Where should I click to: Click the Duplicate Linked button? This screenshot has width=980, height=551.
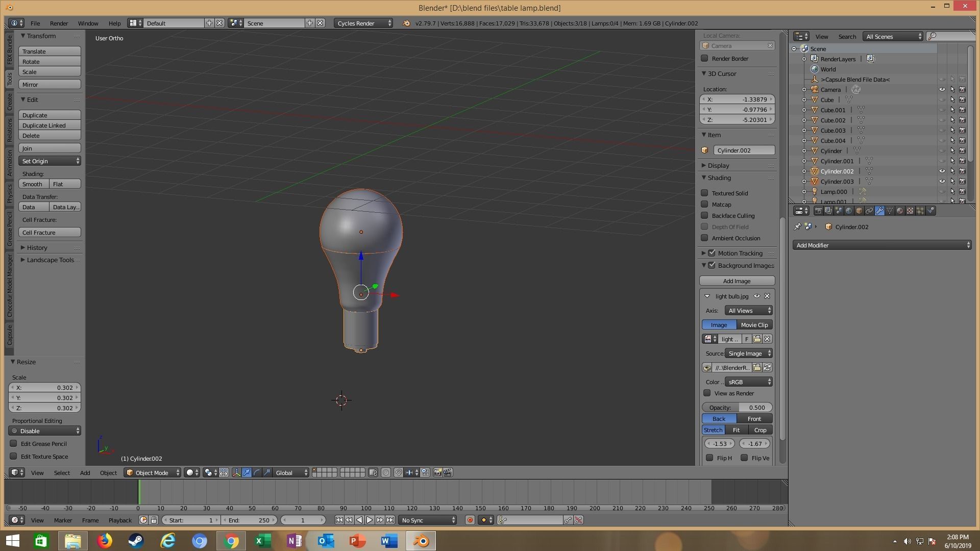click(50, 126)
